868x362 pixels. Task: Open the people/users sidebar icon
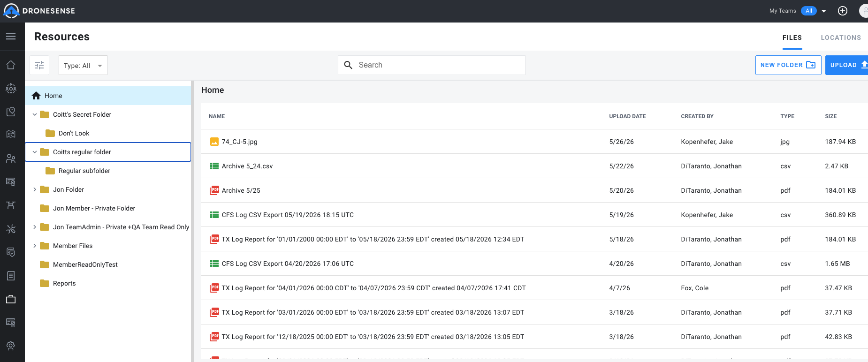click(11, 158)
